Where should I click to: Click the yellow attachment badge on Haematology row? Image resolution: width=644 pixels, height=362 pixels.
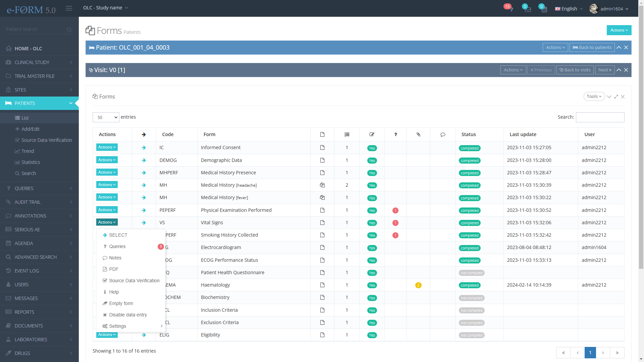coord(418,285)
